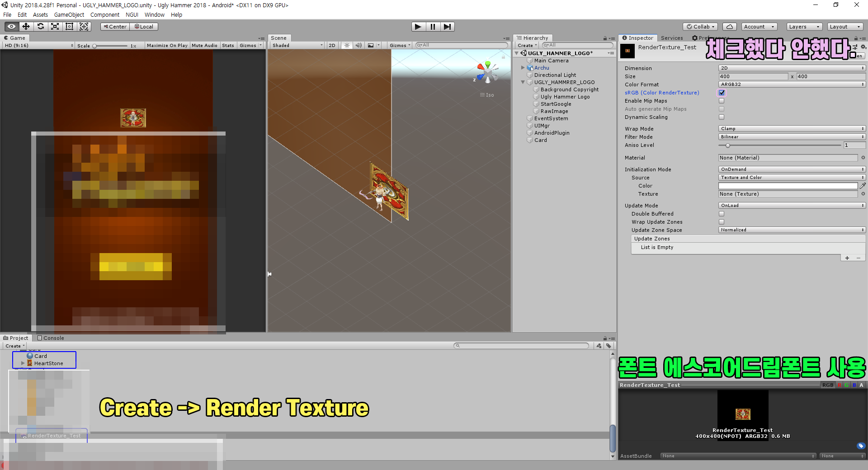Remove update zone with minus
This screenshot has height=470, width=868.
click(x=859, y=258)
